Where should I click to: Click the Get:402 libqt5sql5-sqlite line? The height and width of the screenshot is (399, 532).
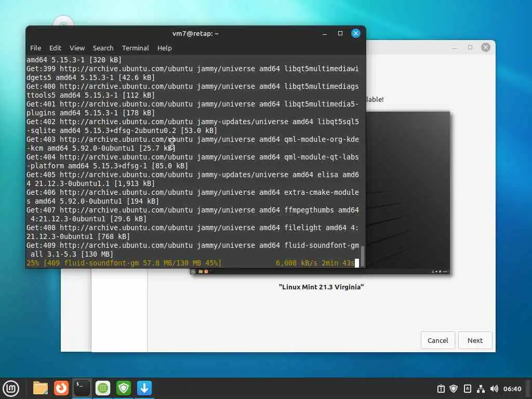pos(193,126)
